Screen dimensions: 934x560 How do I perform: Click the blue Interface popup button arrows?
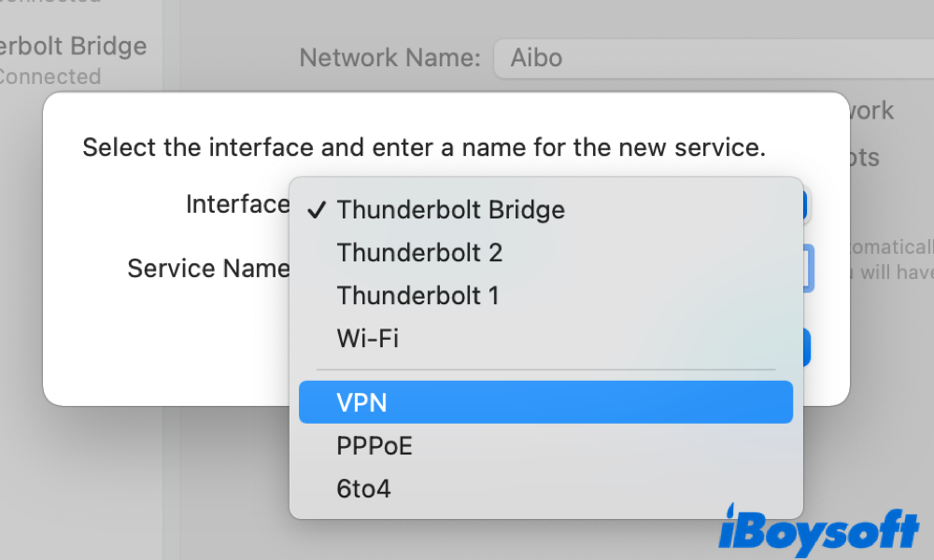(x=803, y=205)
